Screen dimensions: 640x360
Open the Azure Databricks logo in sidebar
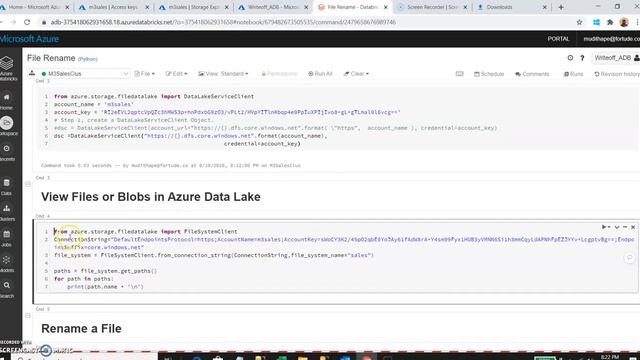point(7,67)
